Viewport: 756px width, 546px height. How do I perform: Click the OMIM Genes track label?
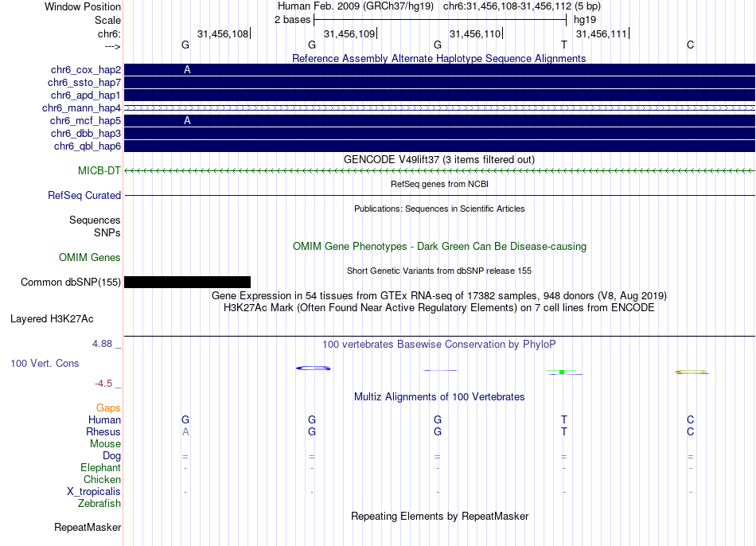(x=90, y=258)
